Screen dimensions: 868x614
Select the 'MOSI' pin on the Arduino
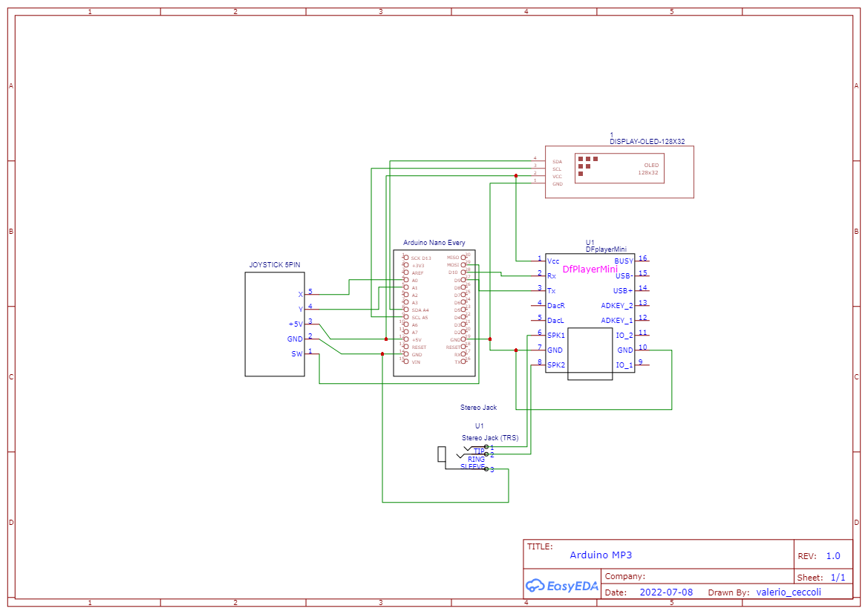coord(453,264)
